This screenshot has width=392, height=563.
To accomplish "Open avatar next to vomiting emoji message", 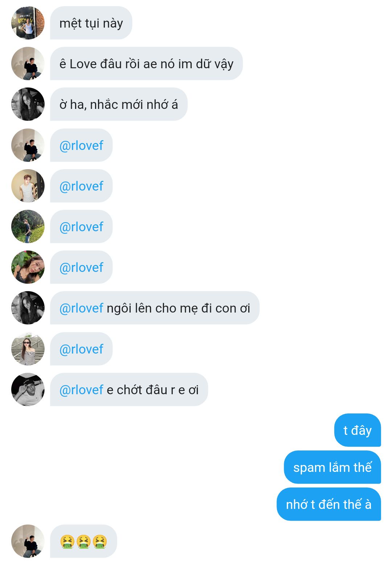I will [x=28, y=541].
